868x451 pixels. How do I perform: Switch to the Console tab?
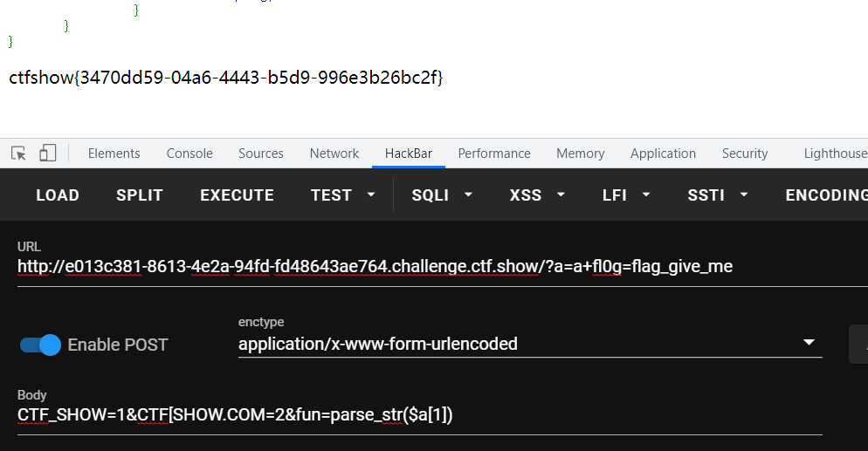pyautogui.click(x=189, y=154)
